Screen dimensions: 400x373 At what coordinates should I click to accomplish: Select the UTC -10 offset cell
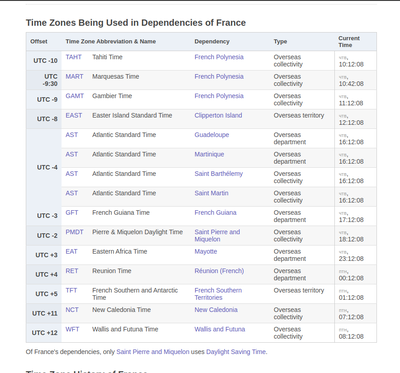(x=44, y=61)
